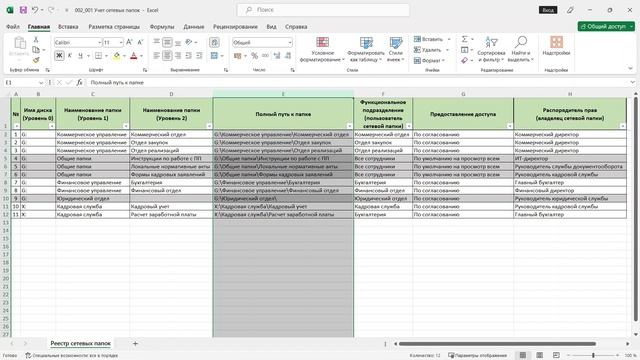Open Стили ячеек gallery
The height and width of the screenshot is (360, 640).
coord(395,49)
